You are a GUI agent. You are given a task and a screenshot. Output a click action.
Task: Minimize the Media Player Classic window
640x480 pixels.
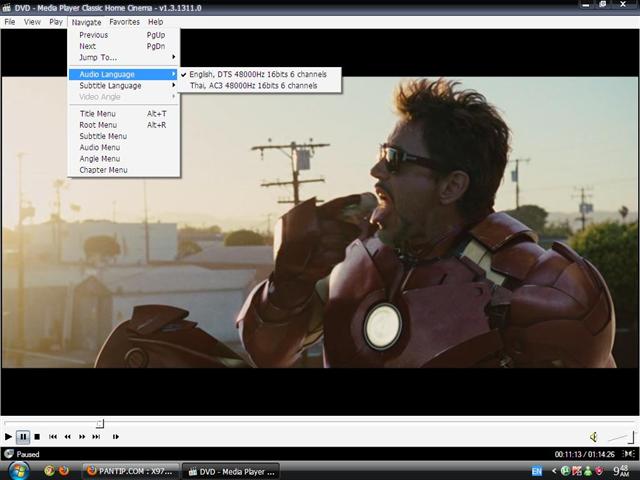pyautogui.click(x=586, y=5)
